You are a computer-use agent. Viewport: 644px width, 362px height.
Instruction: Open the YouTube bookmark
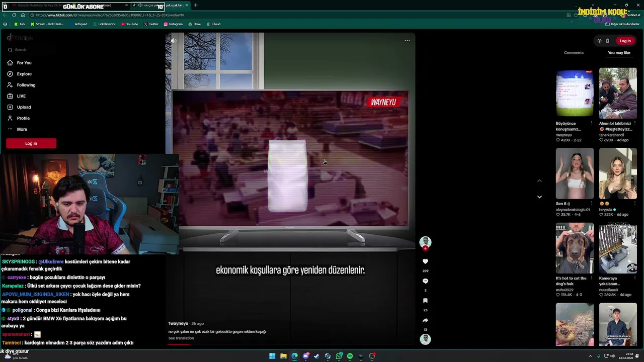tap(129, 24)
